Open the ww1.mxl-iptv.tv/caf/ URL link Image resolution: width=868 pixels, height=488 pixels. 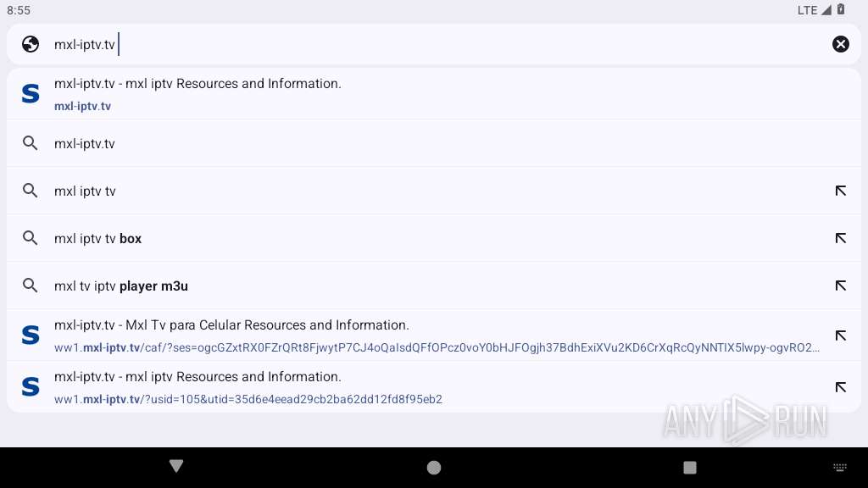click(437, 347)
